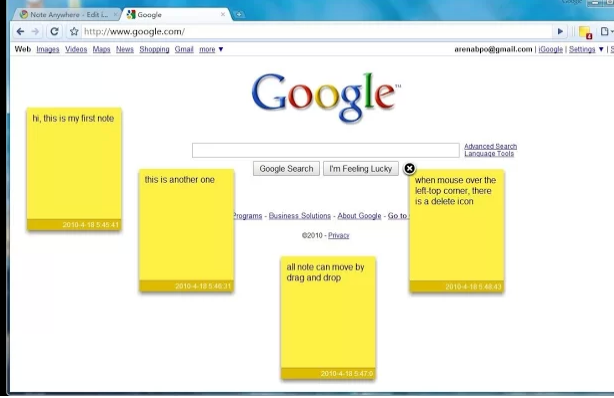Click the Google Search button

click(286, 168)
